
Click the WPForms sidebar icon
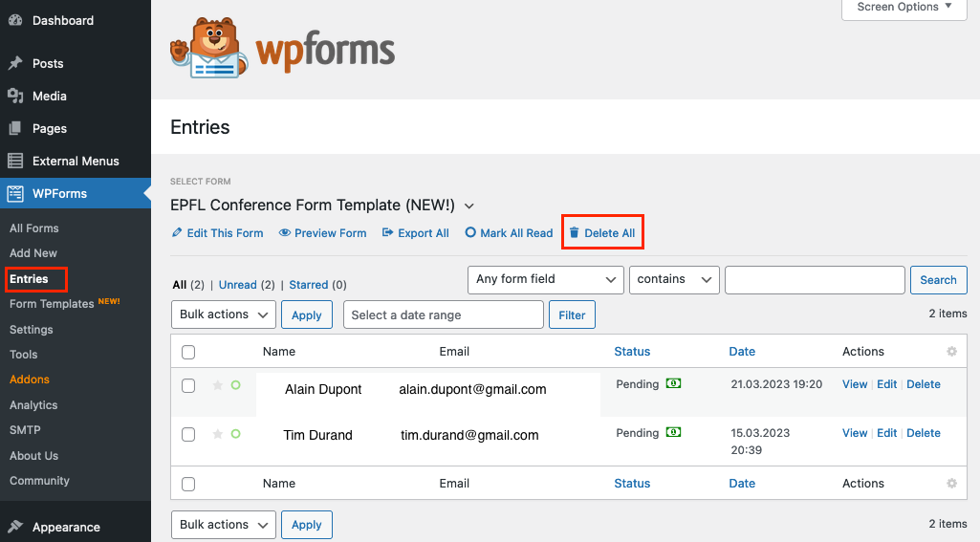pos(15,193)
